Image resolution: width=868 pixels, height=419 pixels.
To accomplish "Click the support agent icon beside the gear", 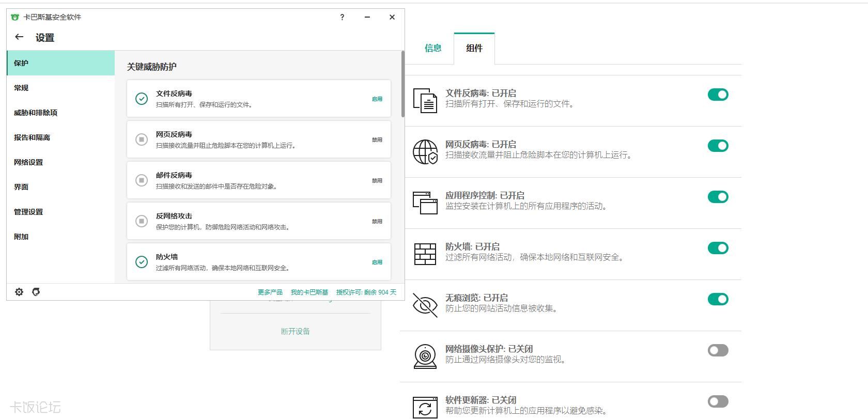I will (36, 292).
